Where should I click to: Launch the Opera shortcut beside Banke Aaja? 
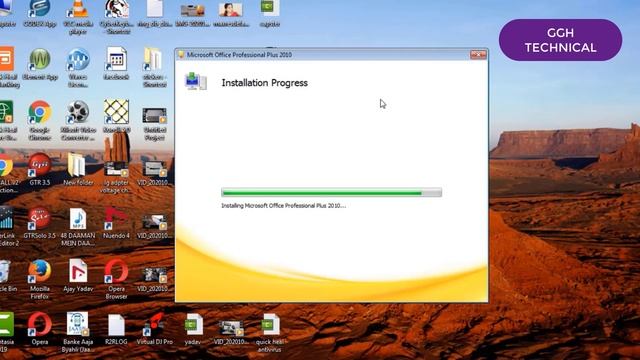tap(40, 324)
